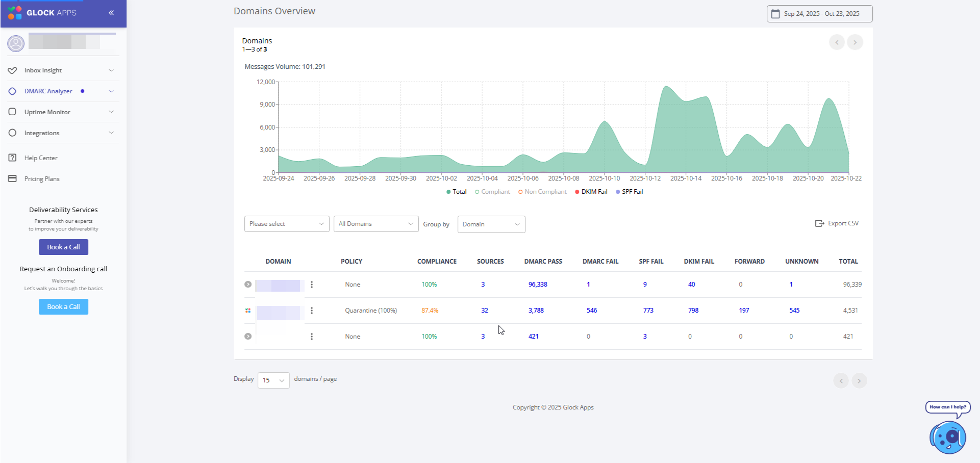Change the domains per page dropdown

(x=273, y=380)
